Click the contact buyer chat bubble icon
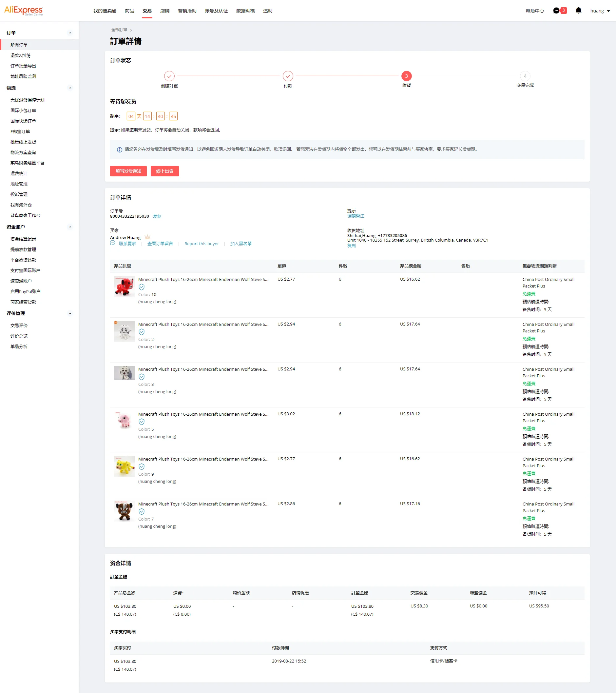 [x=113, y=243]
